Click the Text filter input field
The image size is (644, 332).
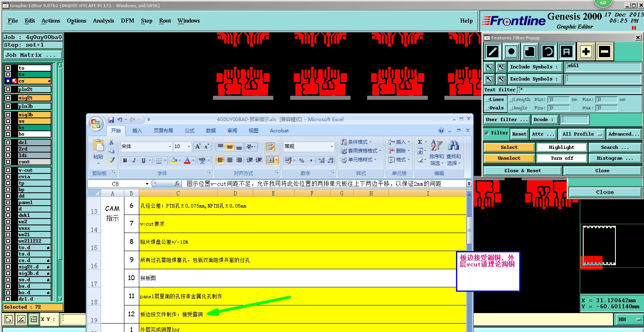point(580,90)
